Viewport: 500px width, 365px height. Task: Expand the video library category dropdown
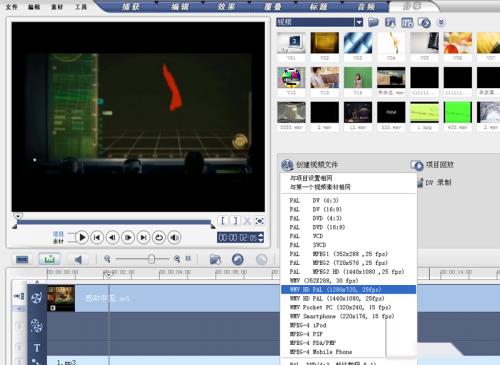pyautogui.click(x=359, y=22)
